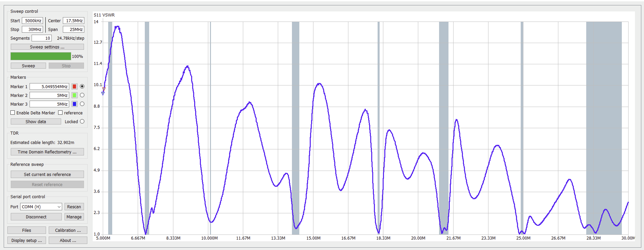
Task: Select the Marker 3 radio button
Action: coord(82,104)
